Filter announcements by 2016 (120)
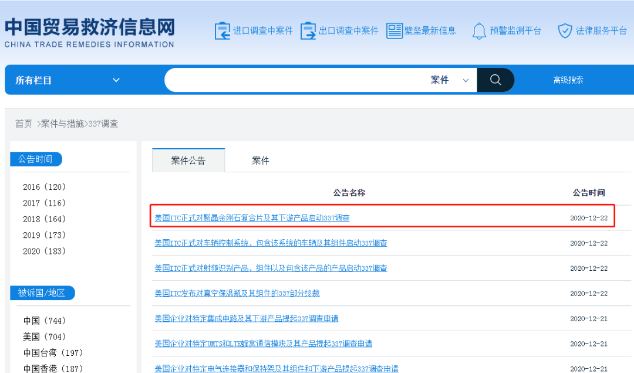This screenshot has height=373, width=634. [44, 187]
